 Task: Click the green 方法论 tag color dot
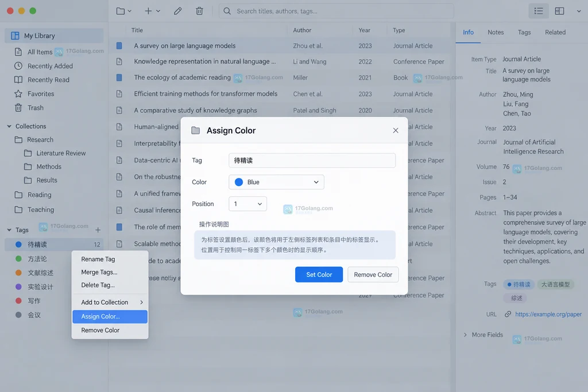point(18,259)
